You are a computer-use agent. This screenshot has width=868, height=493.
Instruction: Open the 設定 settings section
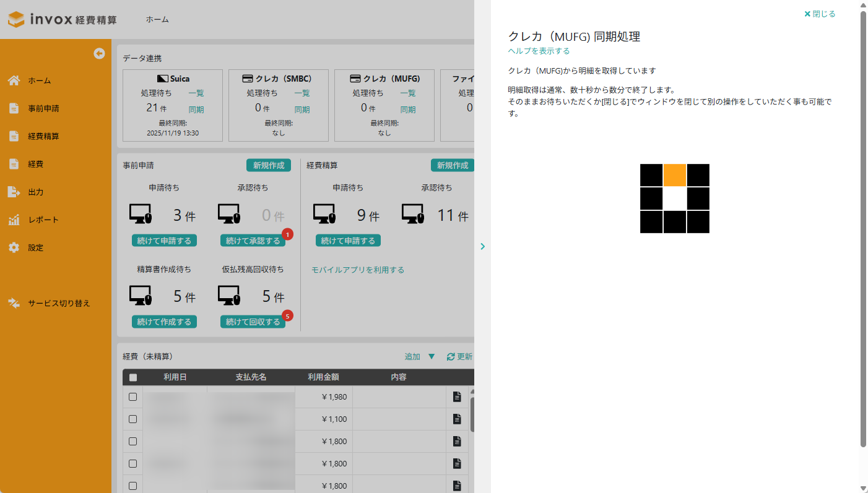click(35, 247)
